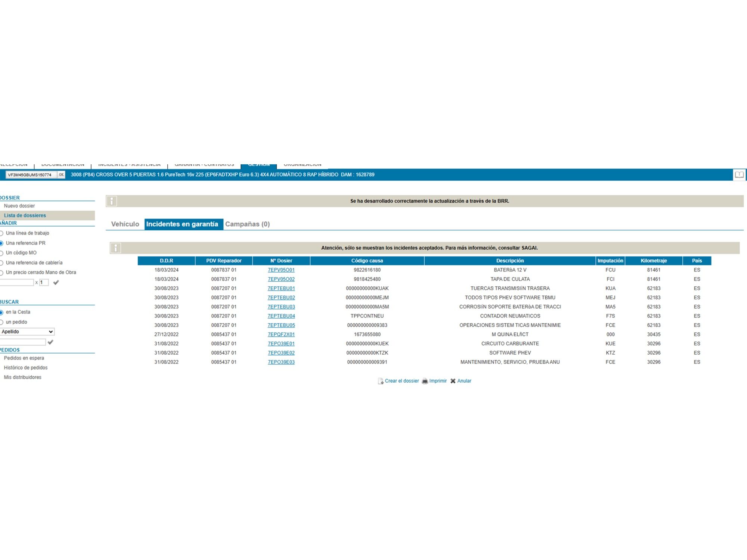Click the info icon in SAGAI warning

(x=116, y=248)
